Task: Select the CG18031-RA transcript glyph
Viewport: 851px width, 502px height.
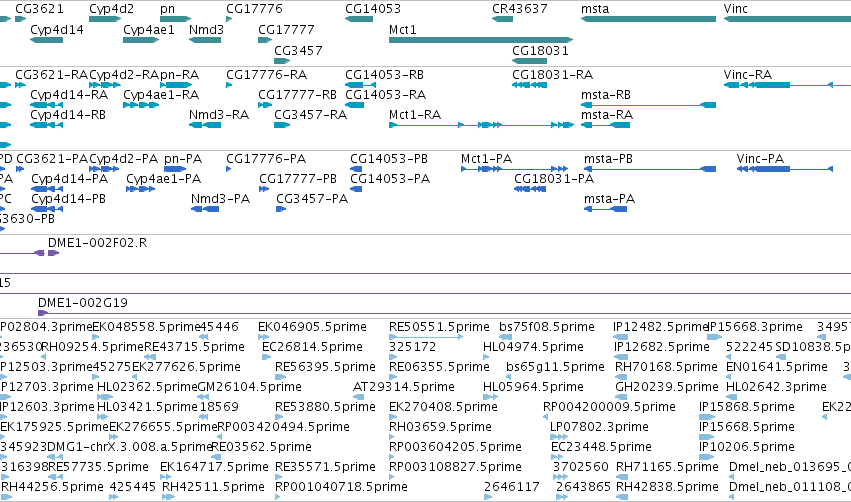Action: point(529,85)
